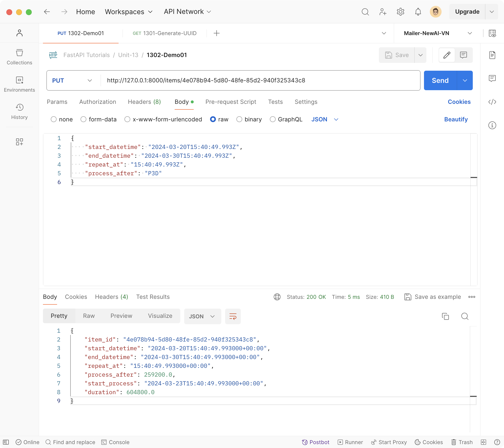
Task: Click the code snippet icon
Action: pyautogui.click(x=492, y=102)
